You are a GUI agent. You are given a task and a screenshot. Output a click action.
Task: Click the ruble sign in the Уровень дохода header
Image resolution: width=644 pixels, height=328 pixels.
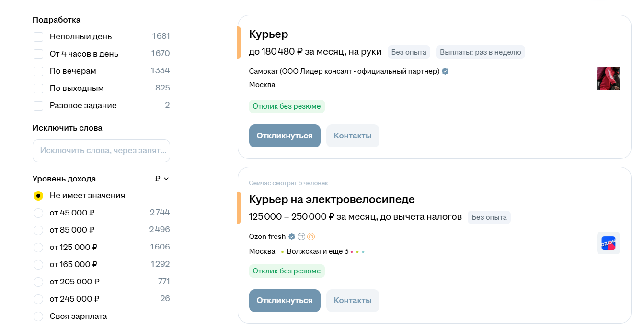(157, 179)
